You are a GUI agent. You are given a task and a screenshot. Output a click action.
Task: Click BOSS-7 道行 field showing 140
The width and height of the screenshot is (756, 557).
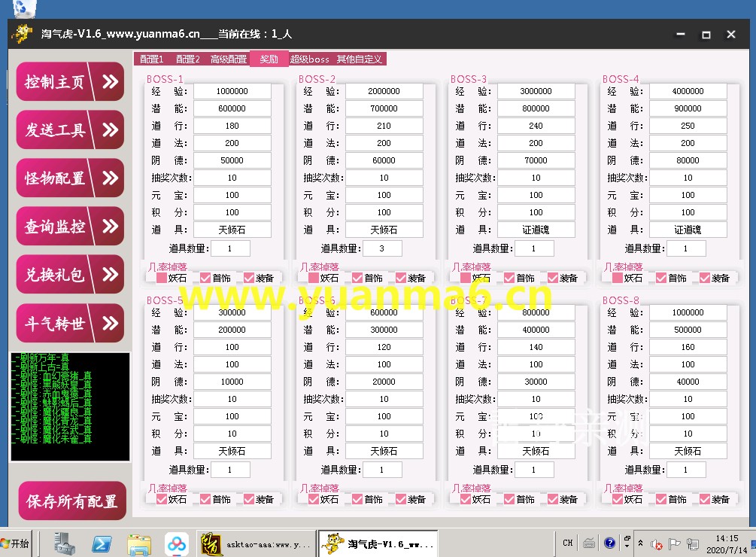tap(536, 347)
